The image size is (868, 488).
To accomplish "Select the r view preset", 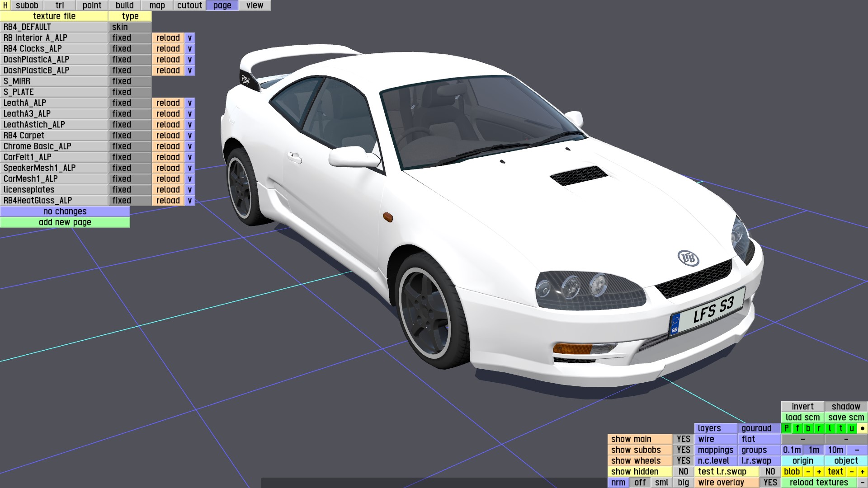I will point(819,428).
